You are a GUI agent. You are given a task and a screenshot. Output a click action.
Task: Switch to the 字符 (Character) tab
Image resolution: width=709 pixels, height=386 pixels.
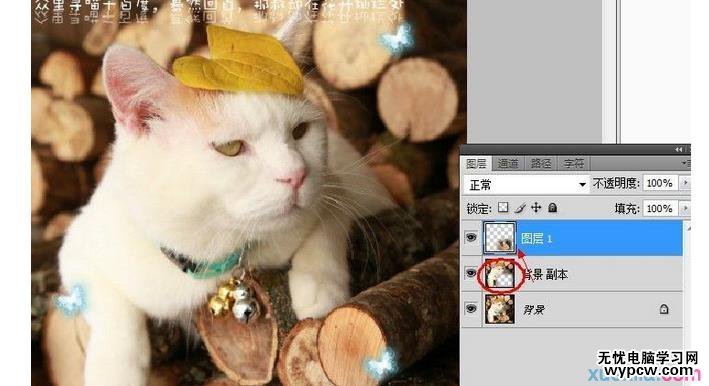click(x=573, y=164)
